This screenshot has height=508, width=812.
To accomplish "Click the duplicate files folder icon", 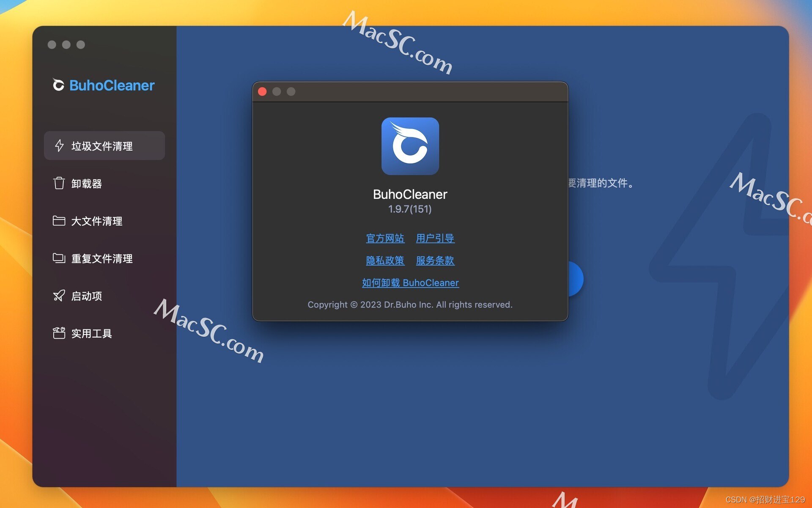I will point(59,258).
